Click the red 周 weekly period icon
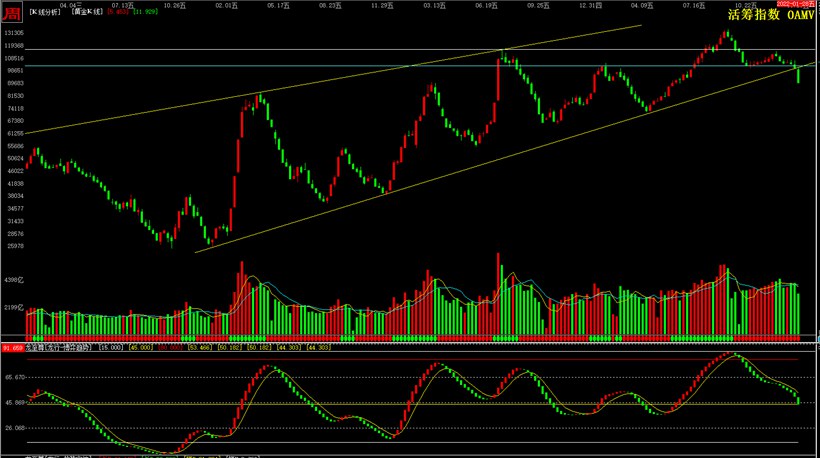Image resolution: width=820 pixels, height=458 pixels. coord(12,13)
